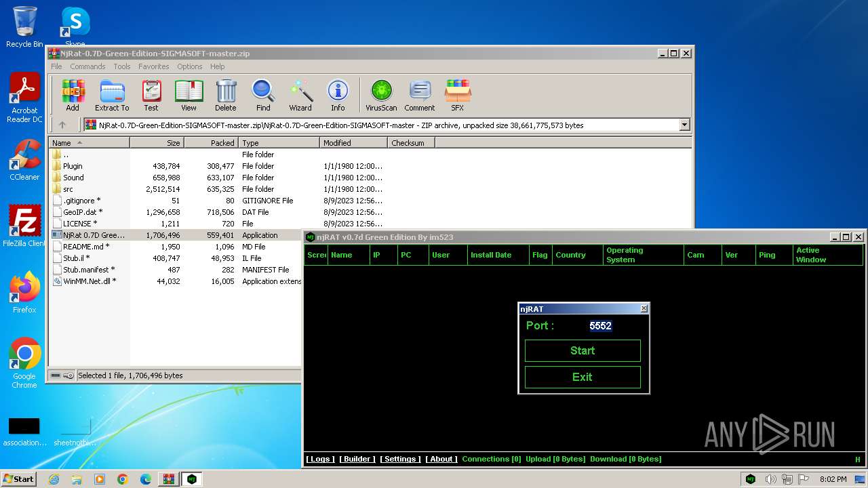The image size is (868, 488).
Task: Click the Start button in njRAT dialog
Action: (x=583, y=350)
